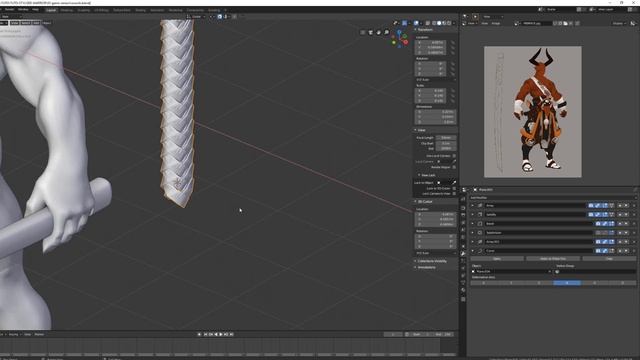Remove the Curve modifier with its X icon
Viewport: 640px width, 360px height.
point(634,251)
